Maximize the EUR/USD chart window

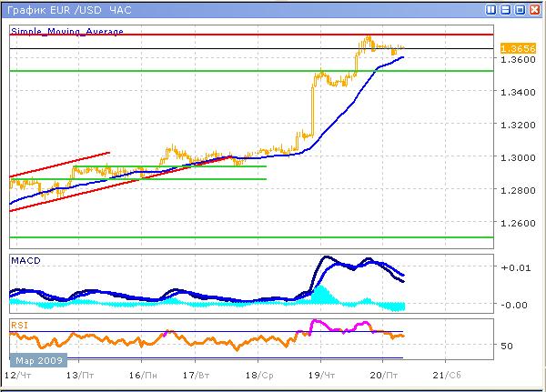[x=520, y=9]
